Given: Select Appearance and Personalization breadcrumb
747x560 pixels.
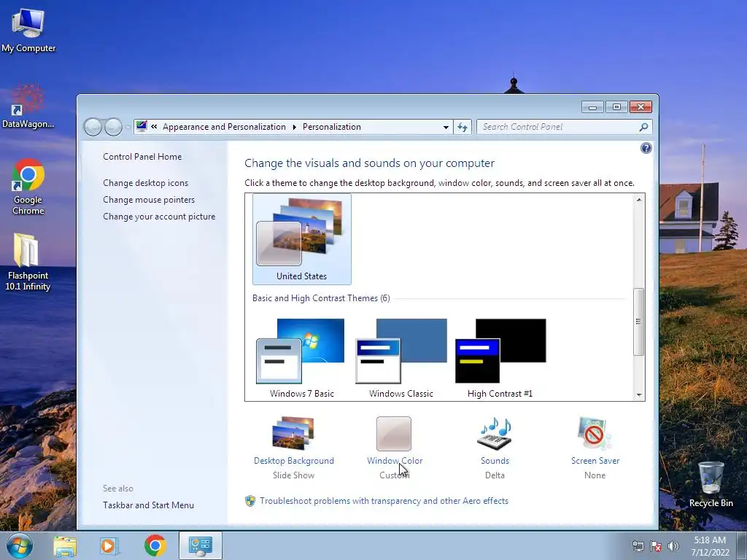Looking at the screenshot, I should [x=224, y=127].
